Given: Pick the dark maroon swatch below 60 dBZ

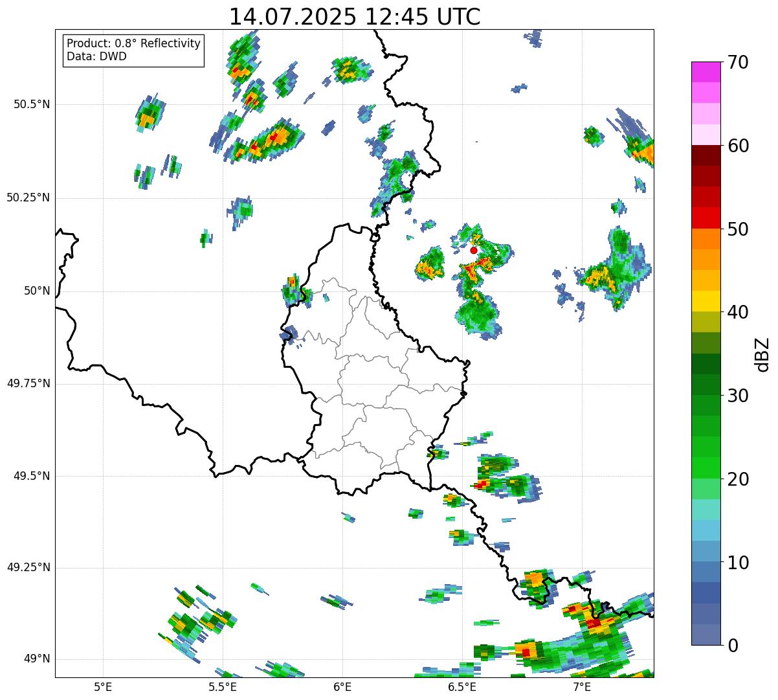Looking at the screenshot, I should coord(706,155).
